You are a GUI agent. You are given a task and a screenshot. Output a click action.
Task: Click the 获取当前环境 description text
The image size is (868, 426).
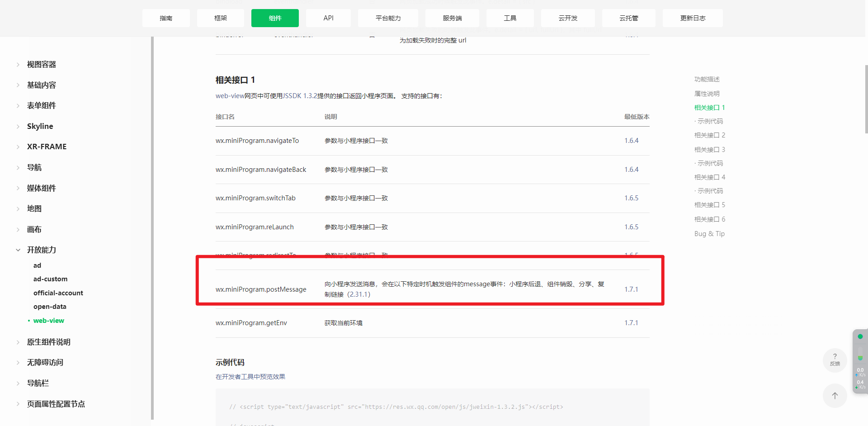click(x=344, y=323)
